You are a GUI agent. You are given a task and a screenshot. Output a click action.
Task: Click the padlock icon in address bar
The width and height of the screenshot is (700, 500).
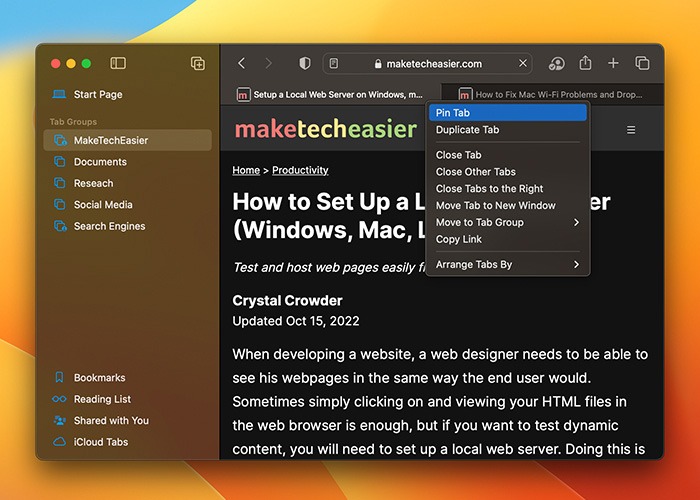pos(378,64)
